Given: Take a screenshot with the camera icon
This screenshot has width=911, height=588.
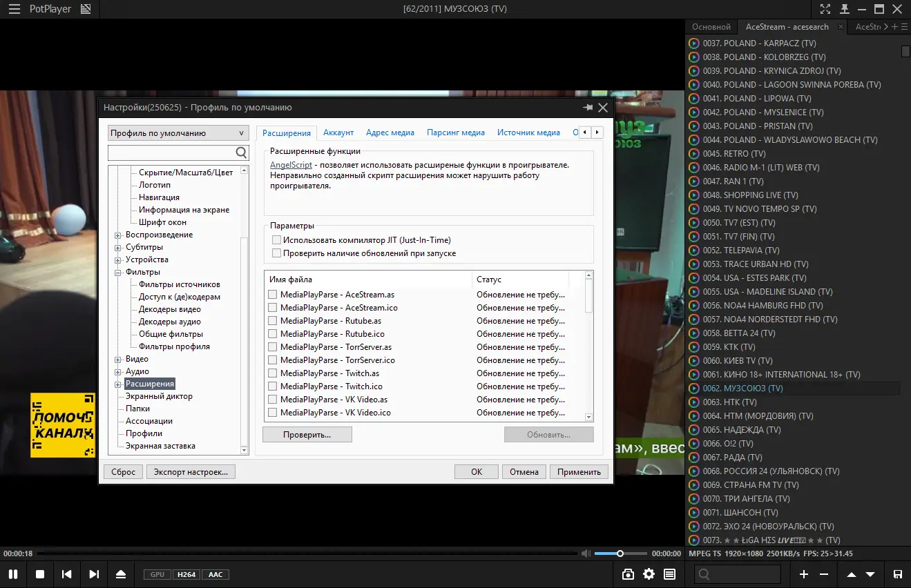Looking at the screenshot, I should click(x=627, y=574).
